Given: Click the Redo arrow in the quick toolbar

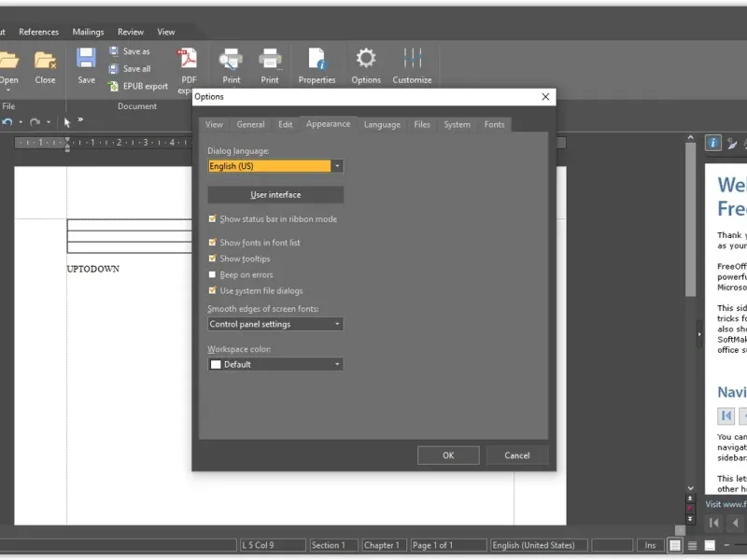Looking at the screenshot, I should 35,122.
